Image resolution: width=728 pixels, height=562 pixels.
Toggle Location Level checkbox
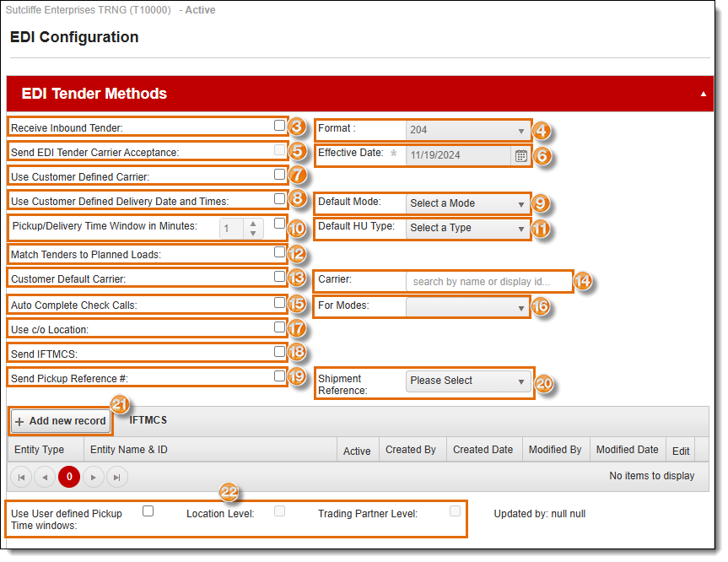(279, 511)
